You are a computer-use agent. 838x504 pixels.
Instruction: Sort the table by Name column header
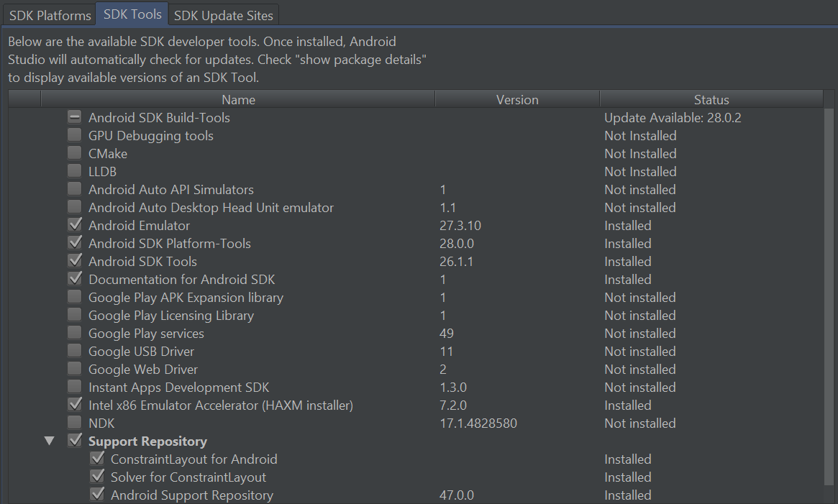(238, 100)
